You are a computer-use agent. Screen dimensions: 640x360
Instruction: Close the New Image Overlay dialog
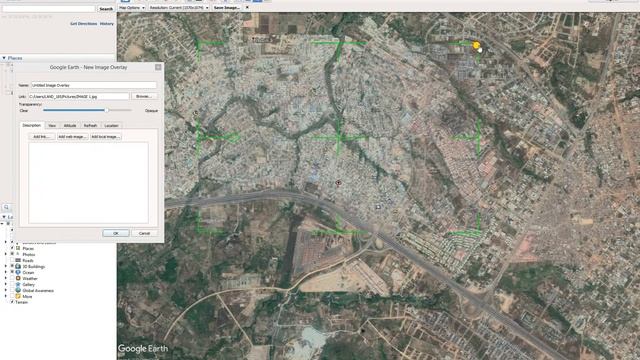coord(158,67)
